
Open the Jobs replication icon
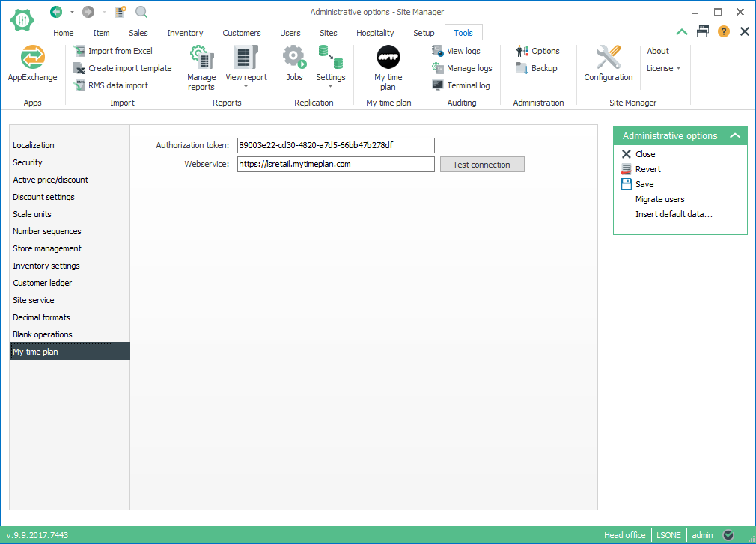[294, 58]
